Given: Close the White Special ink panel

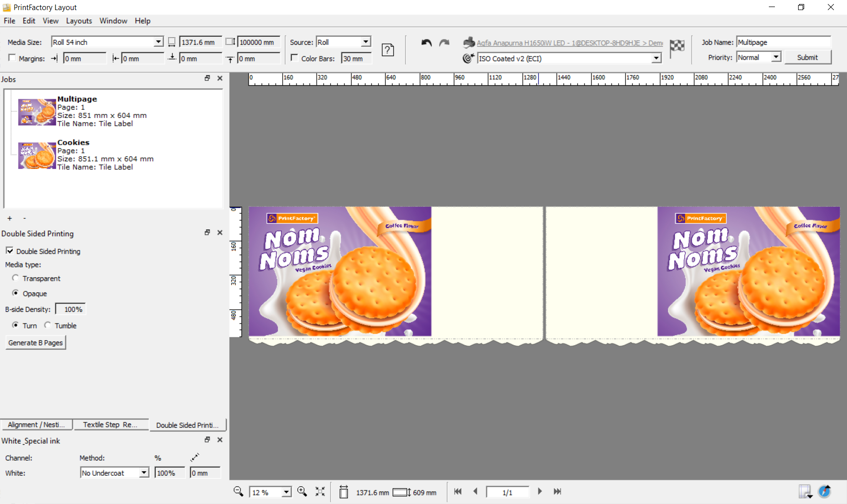Looking at the screenshot, I should pyautogui.click(x=220, y=439).
